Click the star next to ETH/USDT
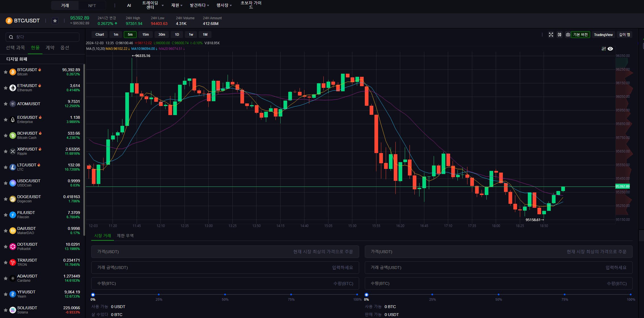The image size is (644, 318). point(5,88)
